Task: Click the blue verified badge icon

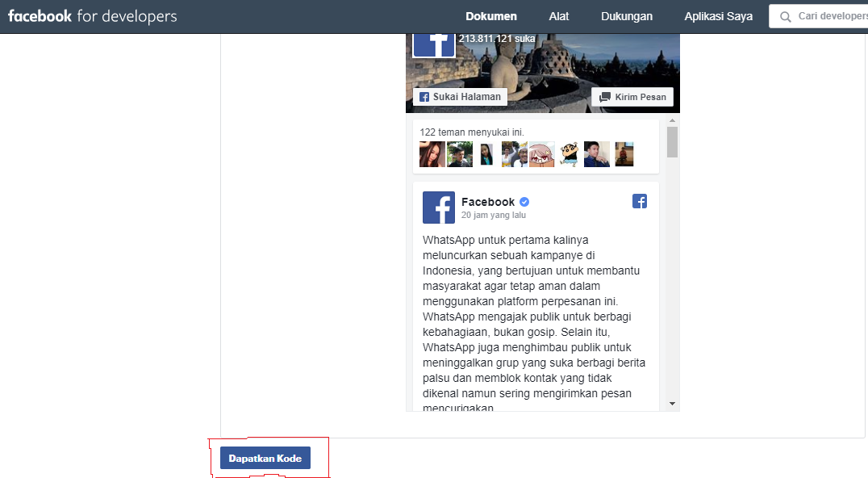Action: pyautogui.click(x=524, y=202)
